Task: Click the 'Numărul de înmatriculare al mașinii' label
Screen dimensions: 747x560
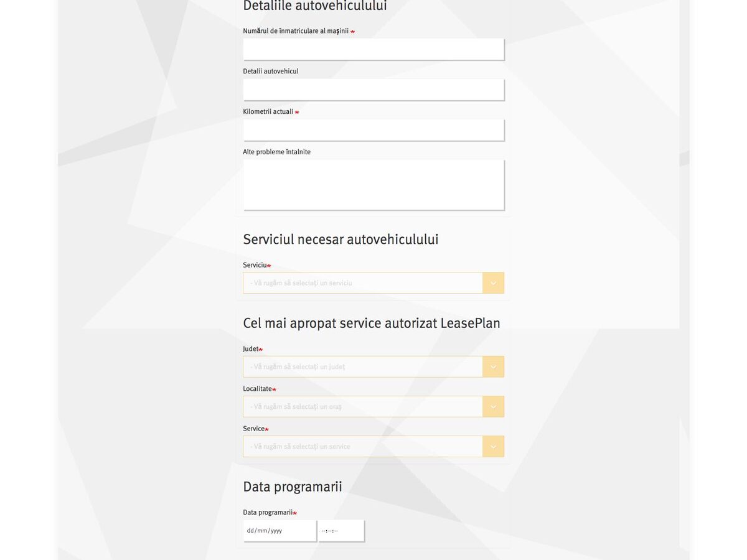Action: (296, 31)
